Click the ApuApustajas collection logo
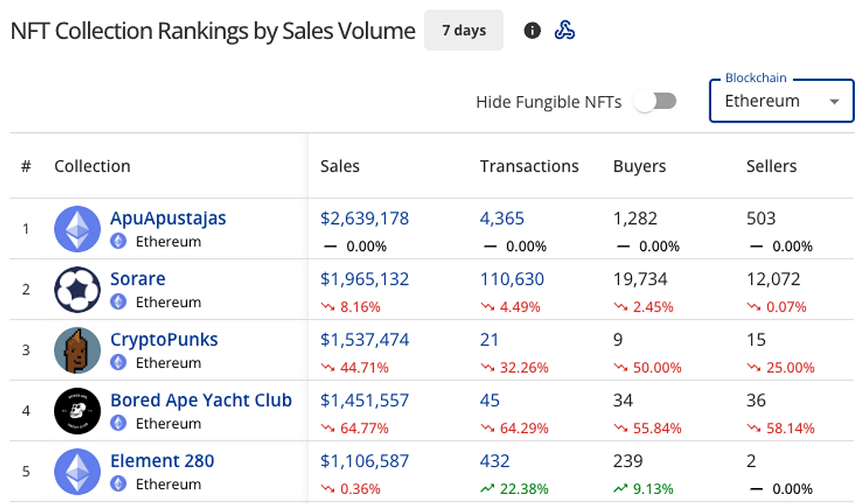Screen dimensions: 865x504 [78, 229]
